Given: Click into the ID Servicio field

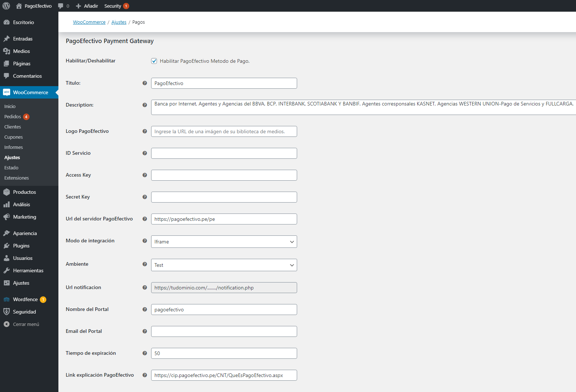Looking at the screenshot, I should pos(224,153).
